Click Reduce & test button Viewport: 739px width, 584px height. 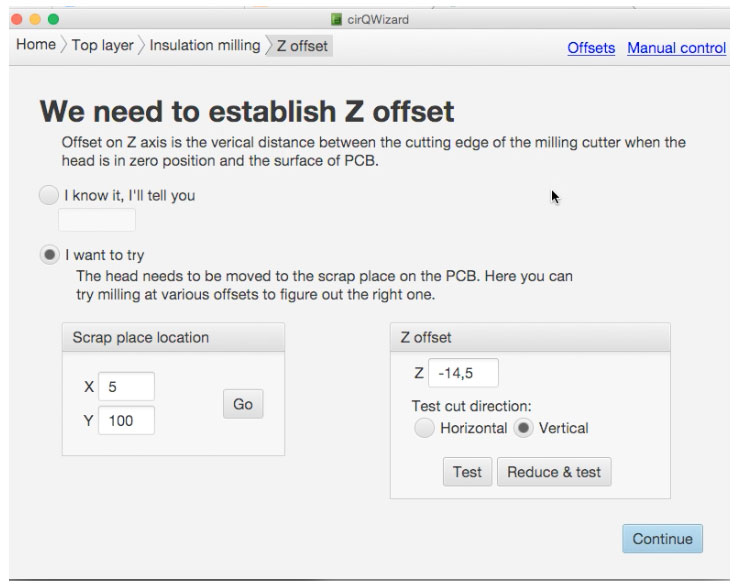[x=554, y=472]
